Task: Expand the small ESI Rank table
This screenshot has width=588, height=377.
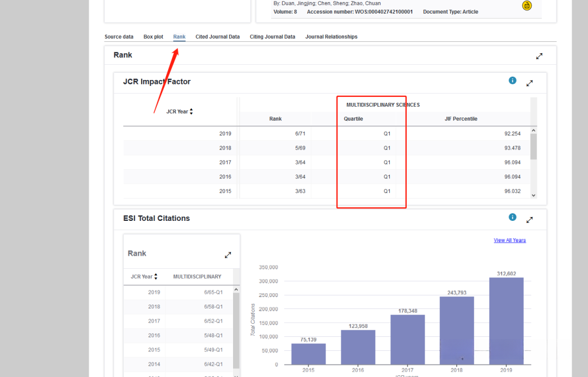Action: coord(228,255)
